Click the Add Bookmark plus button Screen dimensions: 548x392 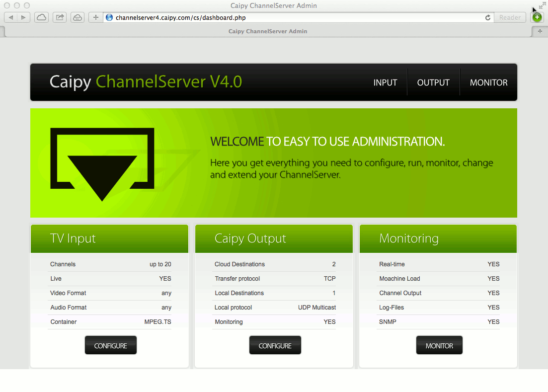(96, 17)
